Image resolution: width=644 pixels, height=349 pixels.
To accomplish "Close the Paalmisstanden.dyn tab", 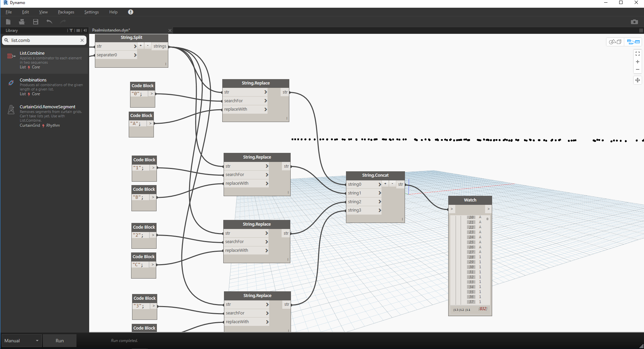I will click(170, 31).
